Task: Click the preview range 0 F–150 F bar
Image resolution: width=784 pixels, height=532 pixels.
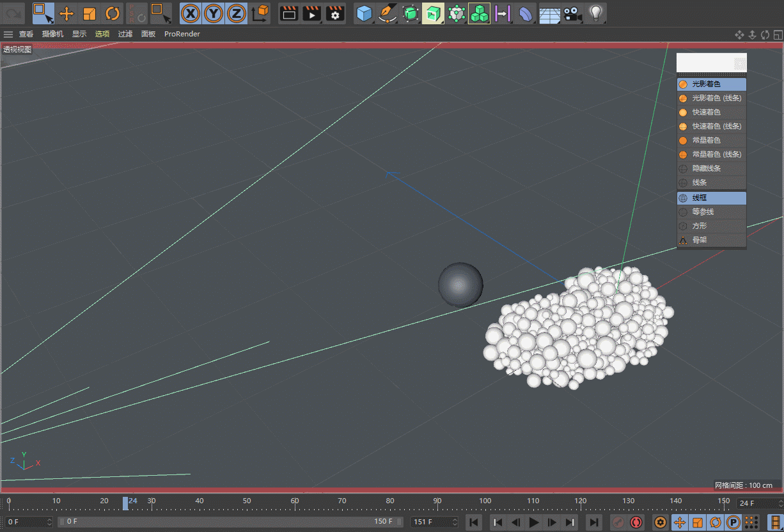Action: tap(231, 522)
